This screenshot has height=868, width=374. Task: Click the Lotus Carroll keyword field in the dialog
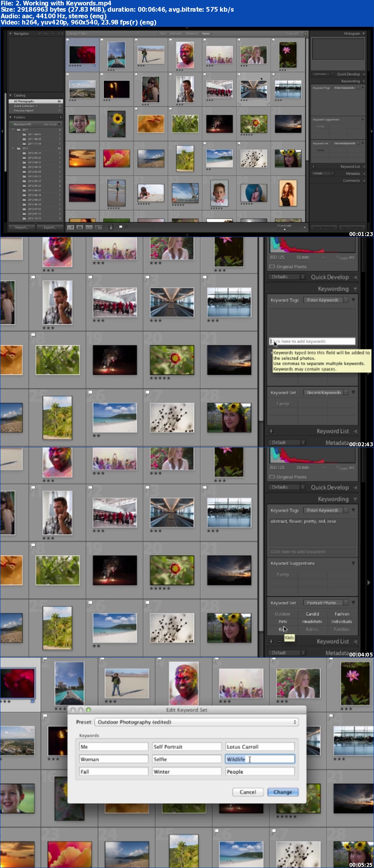[x=260, y=746]
